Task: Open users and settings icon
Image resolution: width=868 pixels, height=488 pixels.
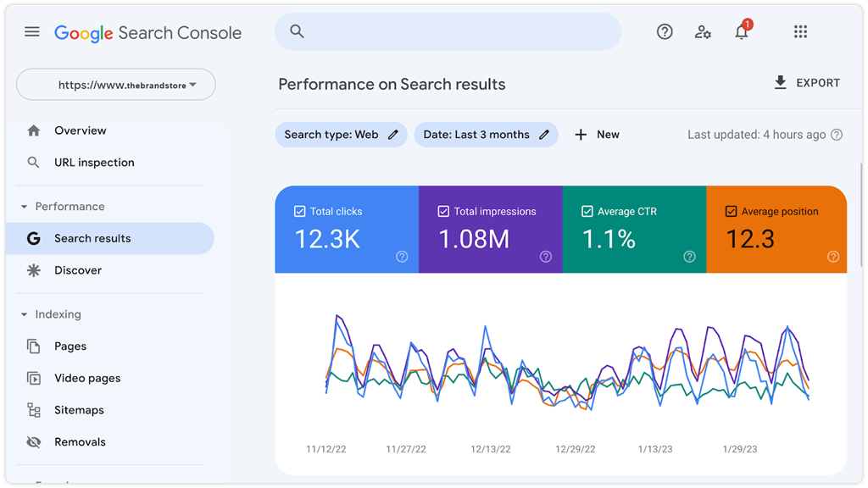Action: coord(703,32)
